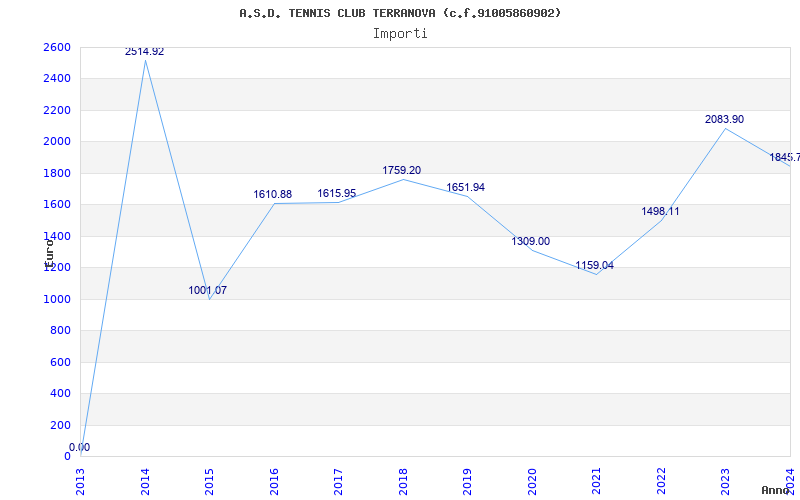Select the 0.00 data label at 2013
Image resolution: width=800 pixels, height=500 pixels.
[x=80, y=447]
